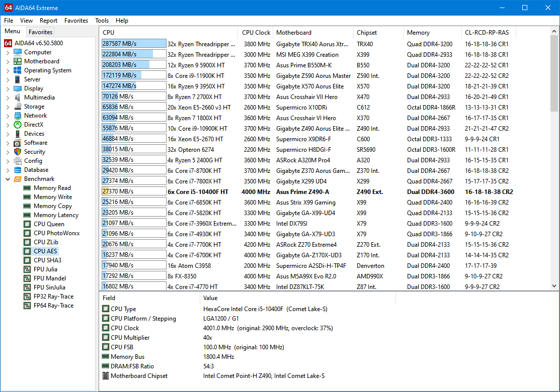The image size is (560, 392).
Task: Select the 6x Core i5-10400F HT row
Action: point(308,192)
